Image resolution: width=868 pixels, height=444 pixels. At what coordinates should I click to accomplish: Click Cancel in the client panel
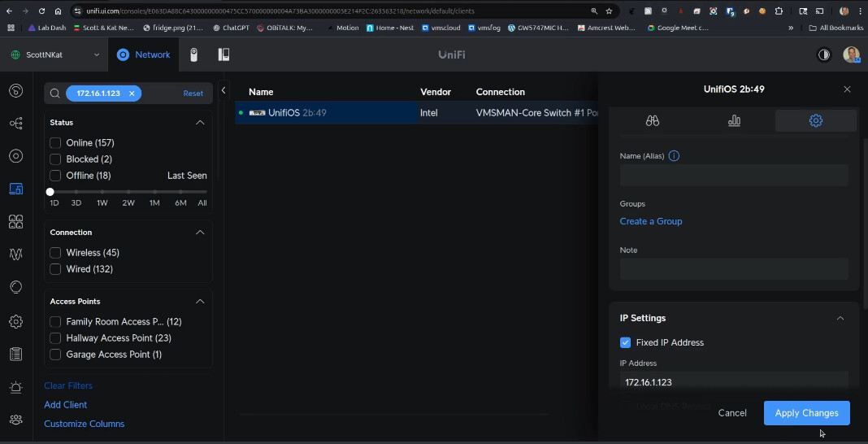[732, 413]
